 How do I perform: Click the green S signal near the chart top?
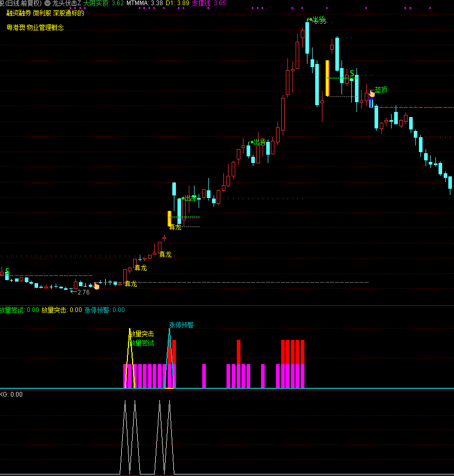coord(352,73)
